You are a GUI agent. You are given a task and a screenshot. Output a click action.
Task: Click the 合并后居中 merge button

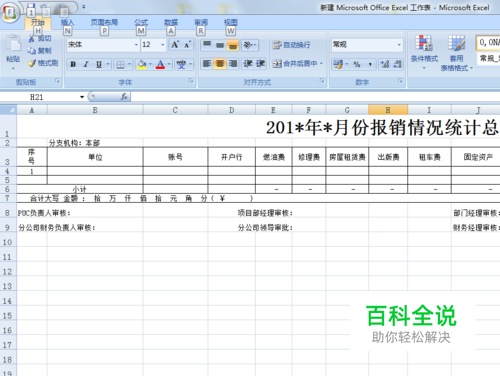[x=297, y=63]
